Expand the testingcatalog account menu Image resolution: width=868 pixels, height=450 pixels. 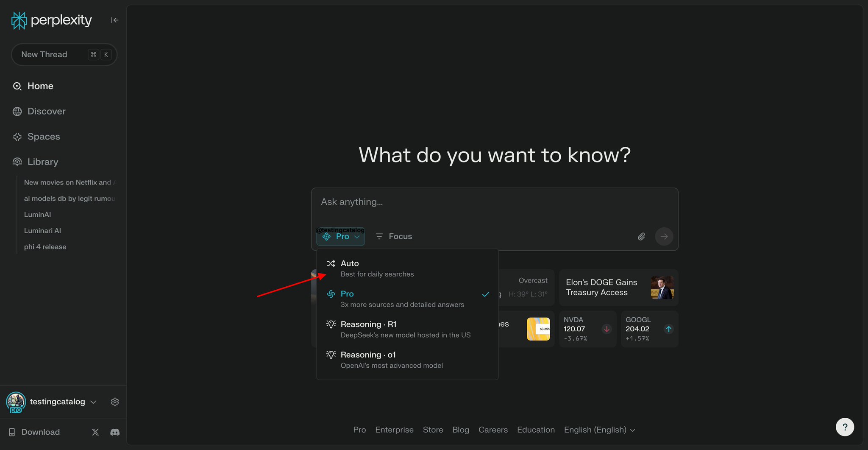94,402
